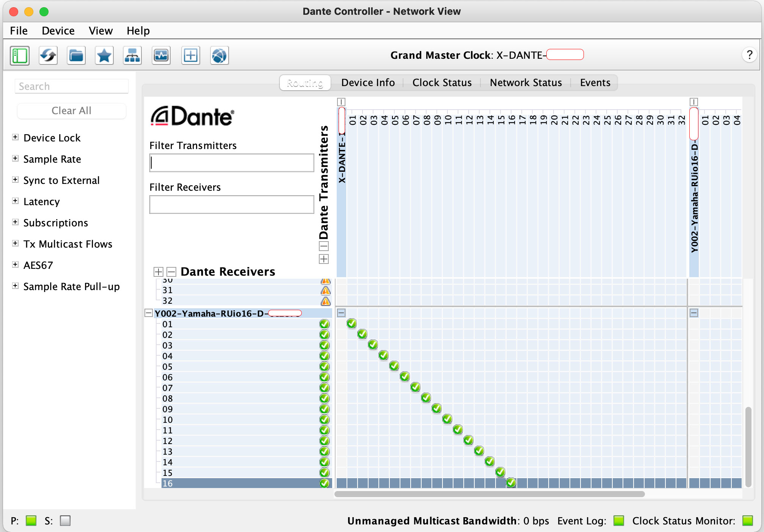Click the Clear All button
This screenshot has width=764, height=532.
71,111
